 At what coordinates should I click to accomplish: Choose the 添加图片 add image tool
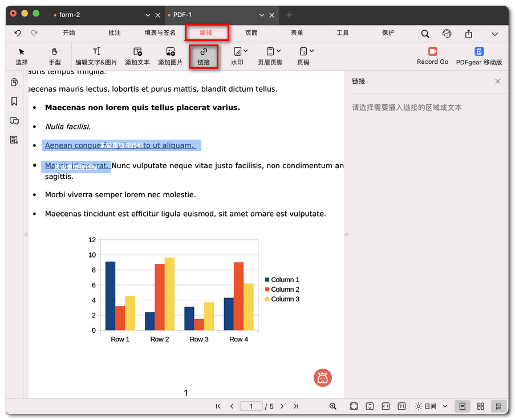click(x=170, y=56)
